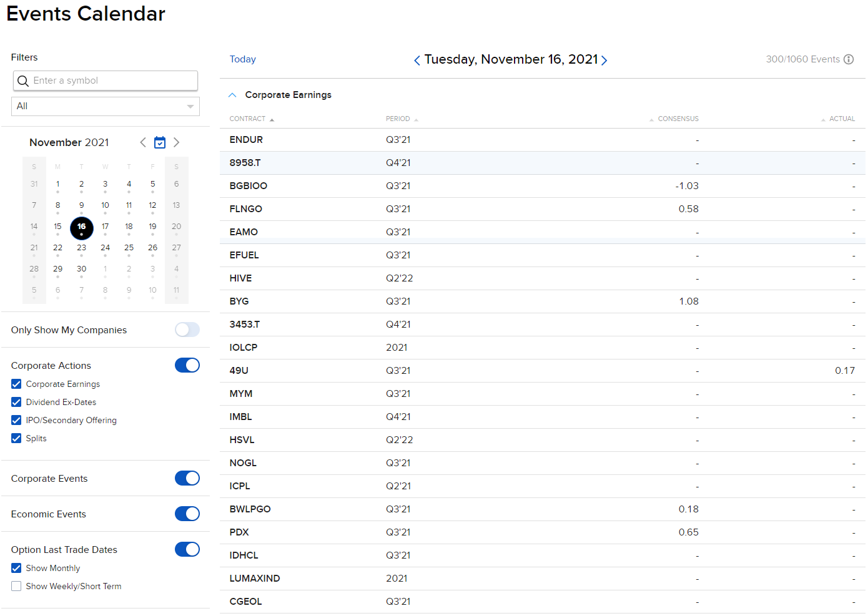Click the left arrow to view November 15
The width and height of the screenshot is (868, 616).
[x=417, y=60]
